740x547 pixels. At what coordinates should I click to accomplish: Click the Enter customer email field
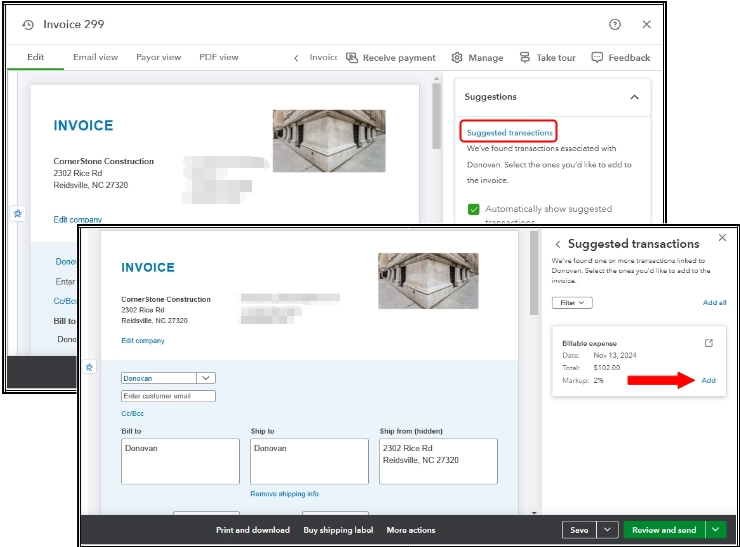168,396
